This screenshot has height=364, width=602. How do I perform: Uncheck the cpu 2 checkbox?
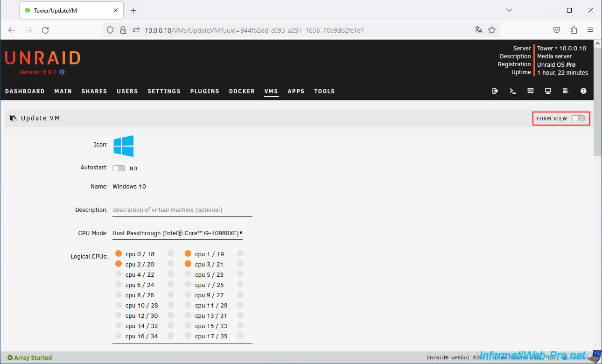tap(119, 264)
